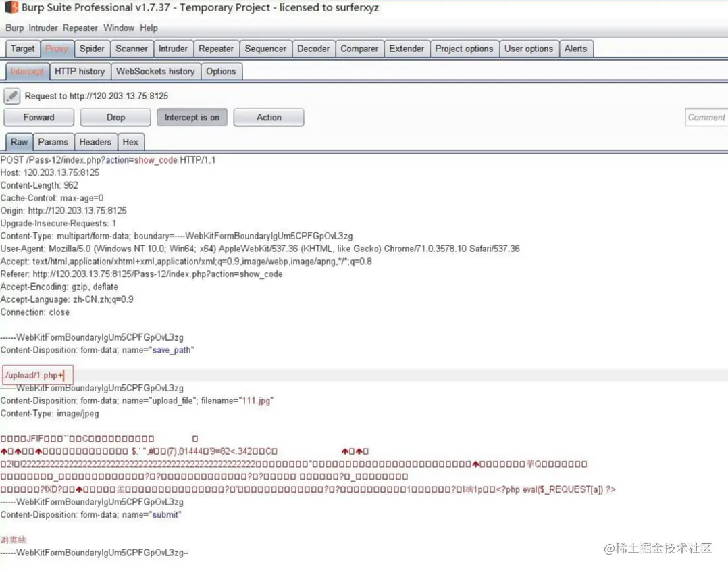Switch to the Spider tab
The height and width of the screenshot is (571, 728).
pyautogui.click(x=92, y=49)
